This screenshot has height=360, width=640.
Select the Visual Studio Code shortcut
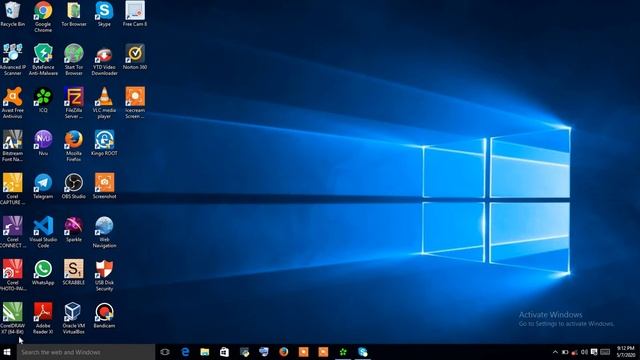click(43, 232)
